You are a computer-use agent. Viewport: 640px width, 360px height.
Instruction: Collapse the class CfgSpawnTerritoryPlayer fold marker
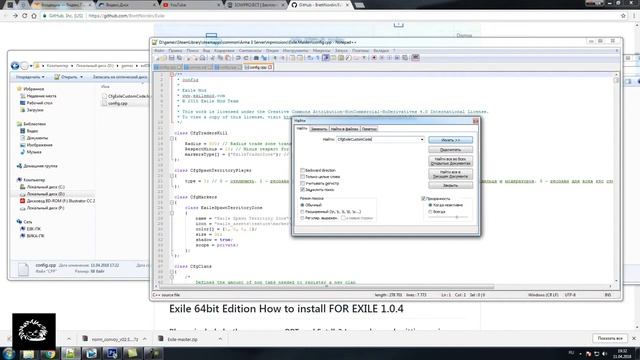point(172,176)
